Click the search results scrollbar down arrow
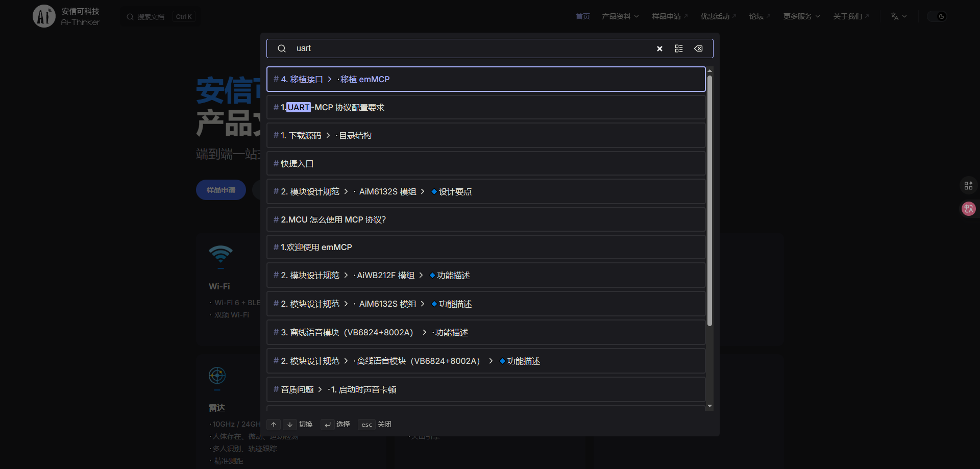Screen dimensions: 980x469 tap(709, 406)
